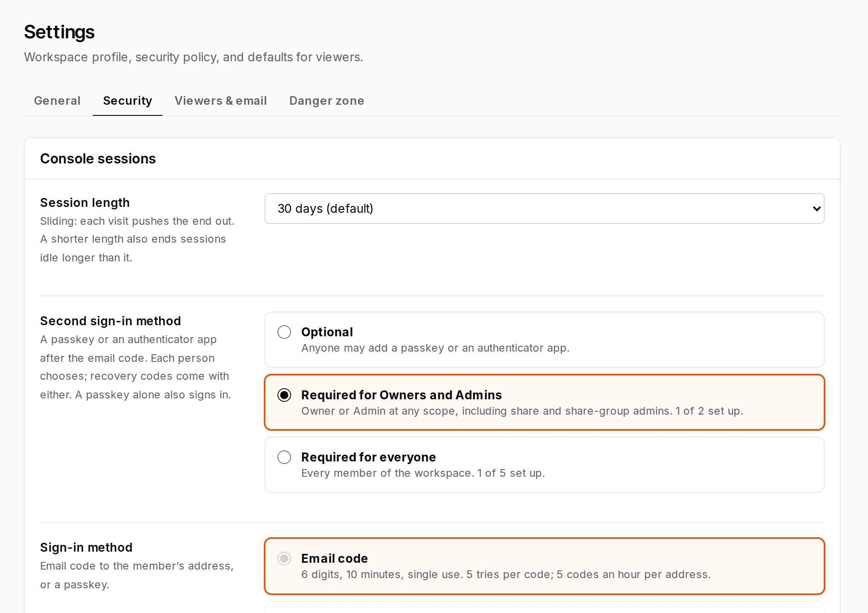Select the Security tab

[128, 100]
